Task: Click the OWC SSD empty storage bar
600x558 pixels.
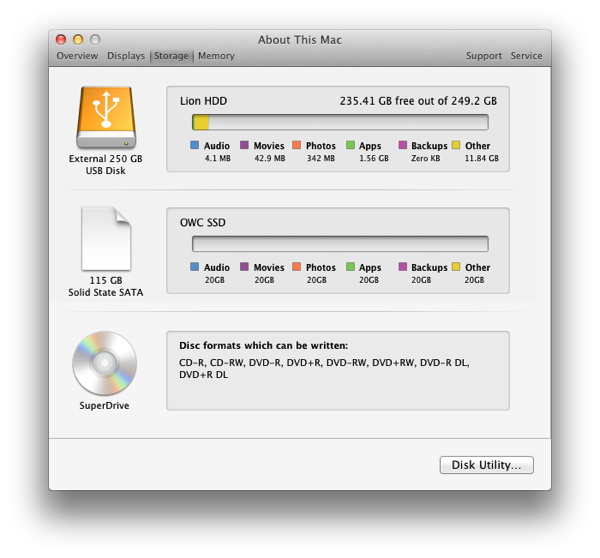Action: 340,244
